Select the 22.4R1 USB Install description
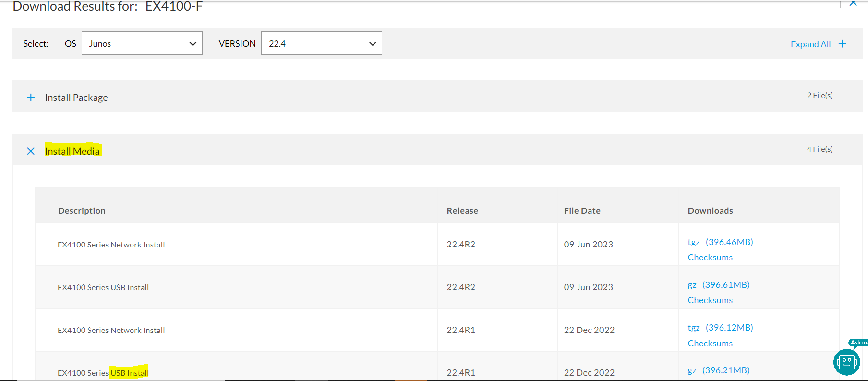The width and height of the screenshot is (868, 381). (103, 373)
